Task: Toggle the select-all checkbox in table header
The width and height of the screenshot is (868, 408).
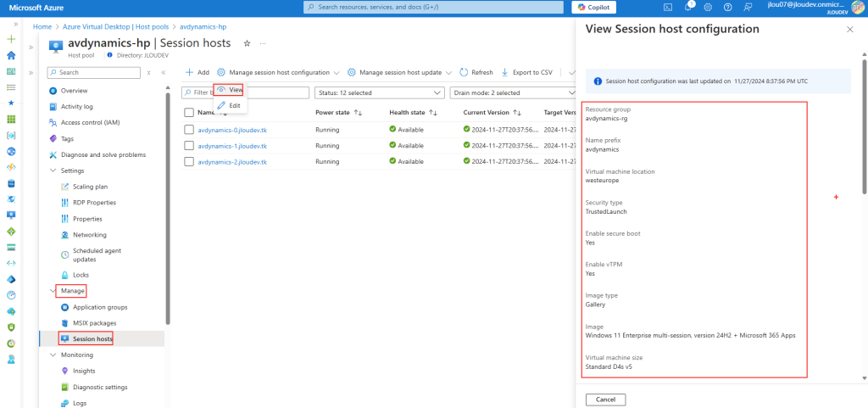Action: point(189,112)
